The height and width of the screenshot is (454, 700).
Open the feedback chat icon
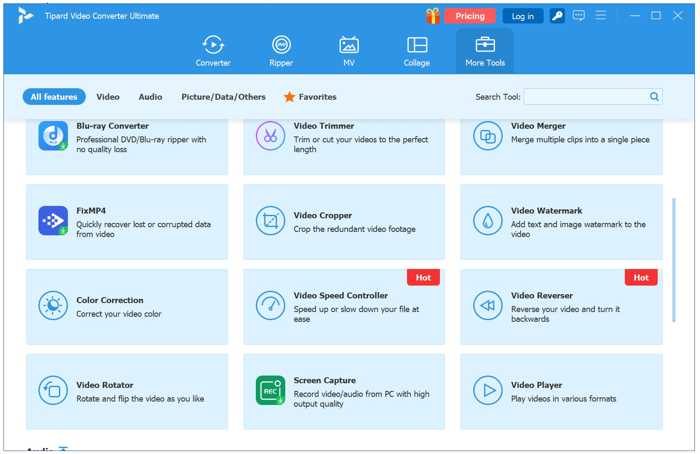click(579, 16)
